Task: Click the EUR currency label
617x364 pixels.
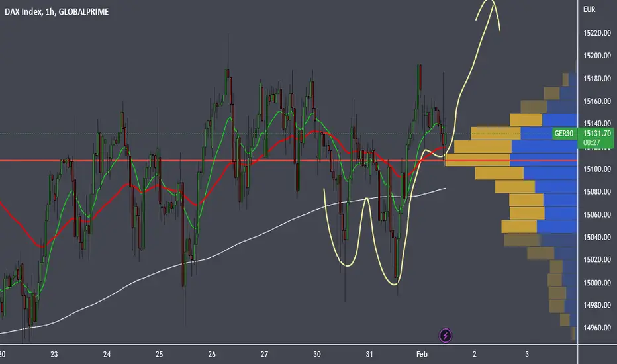Action: [589, 9]
